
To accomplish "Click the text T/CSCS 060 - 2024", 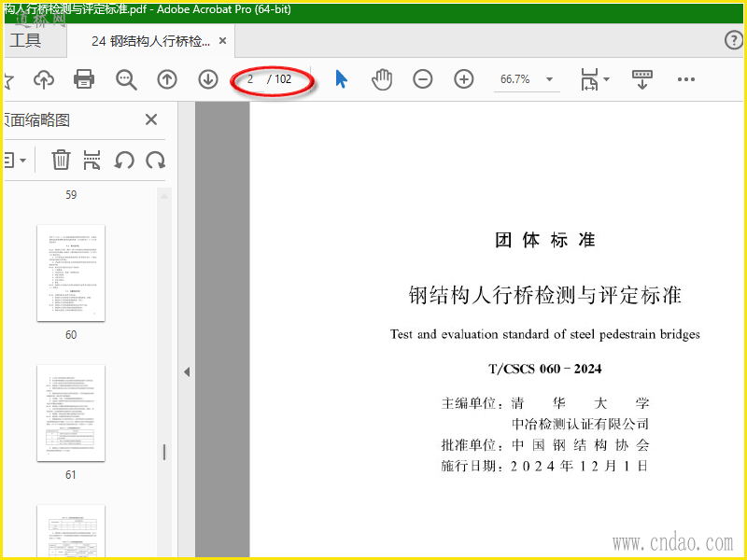I will (545, 369).
